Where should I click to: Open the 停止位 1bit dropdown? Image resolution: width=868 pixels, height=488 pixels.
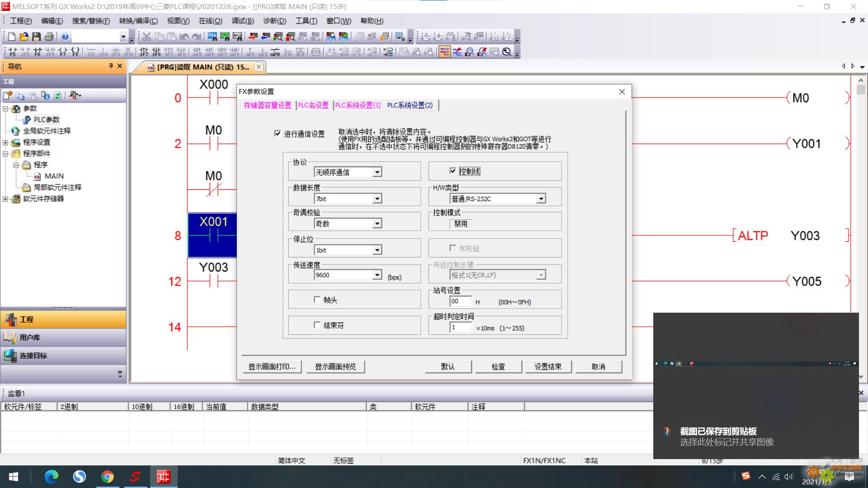pyautogui.click(x=377, y=250)
